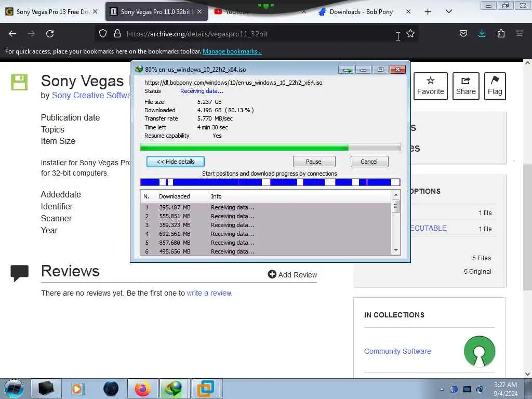Click Hide details in download dialog
Screen dimensions: 532x399
[176, 162]
